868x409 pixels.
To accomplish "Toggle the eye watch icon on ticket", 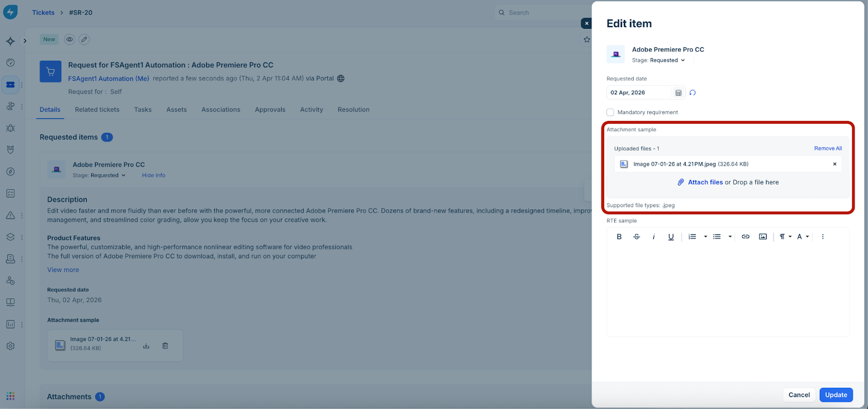I will (x=69, y=39).
